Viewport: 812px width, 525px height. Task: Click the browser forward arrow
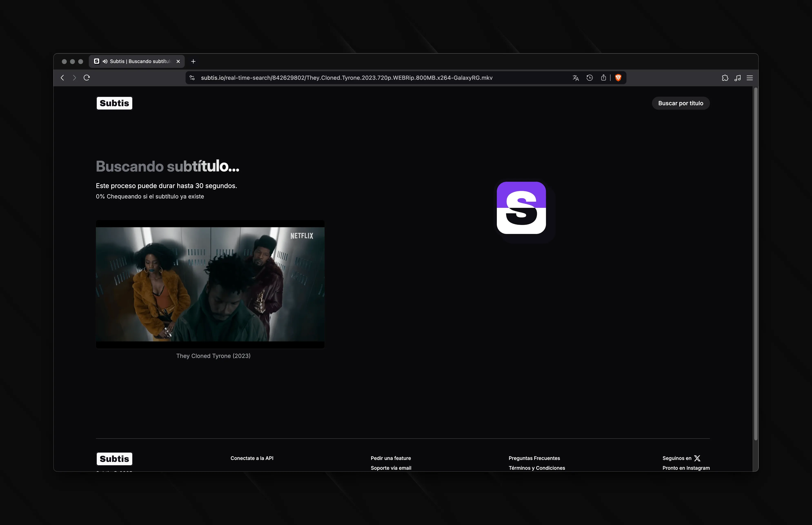click(x=74, y=78)
